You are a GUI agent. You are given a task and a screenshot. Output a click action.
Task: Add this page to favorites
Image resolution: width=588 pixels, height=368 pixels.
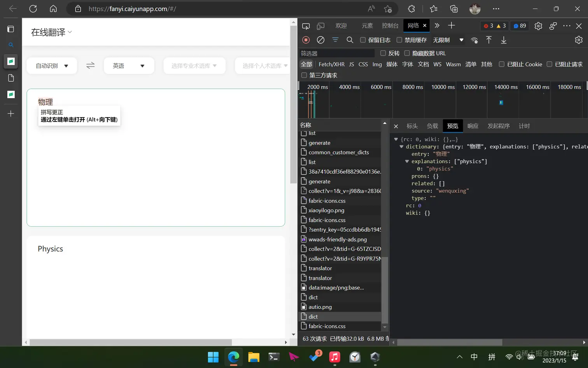coord(388,9)
